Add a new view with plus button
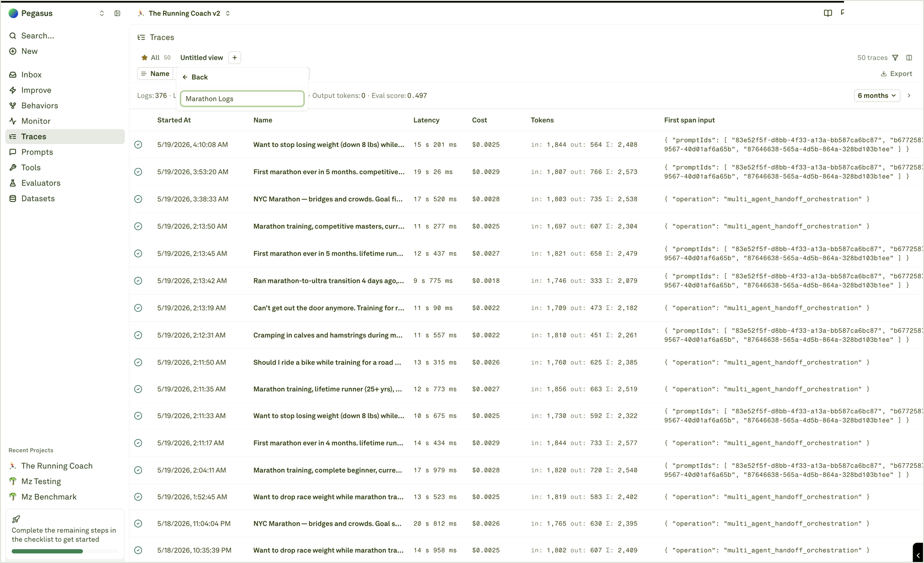 (235, 57)
